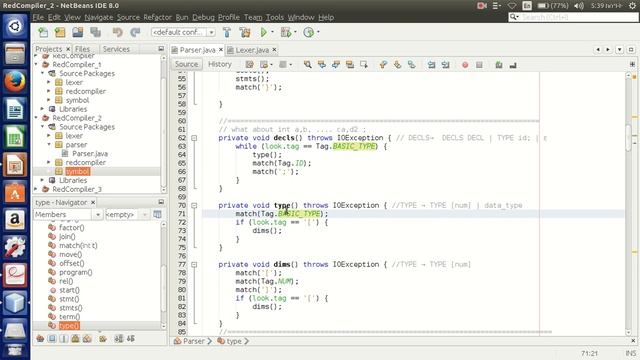Open the Debug menu
Viewport: 640px width, 360px height.
pyautogui.click(x=203, y=17)
